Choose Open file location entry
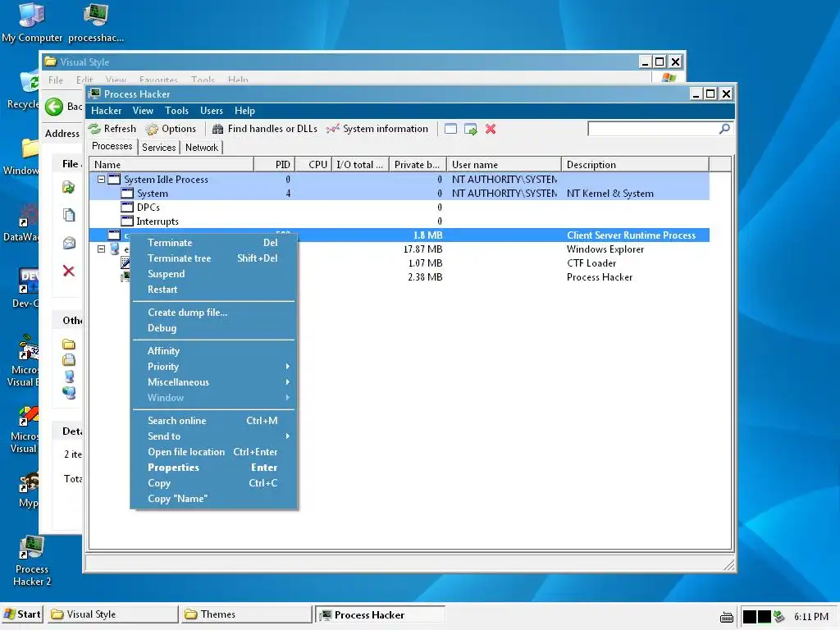The height and width of the screenshot is (630, 840). point(213,452)
